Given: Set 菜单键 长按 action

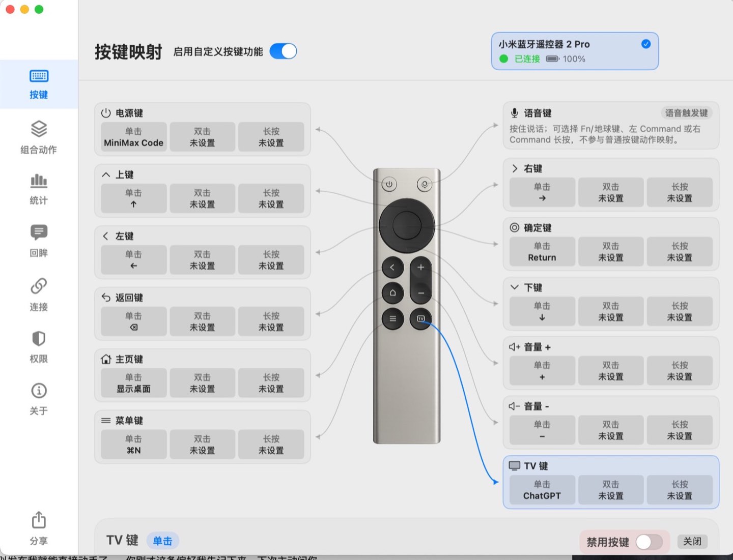Looking at the screenshot, I should point(271,445).
